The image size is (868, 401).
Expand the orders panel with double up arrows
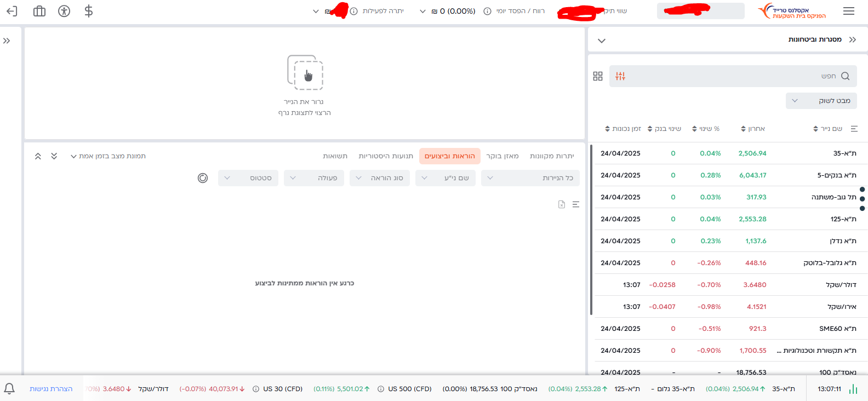pyautogui.click(x=38, y=156)
